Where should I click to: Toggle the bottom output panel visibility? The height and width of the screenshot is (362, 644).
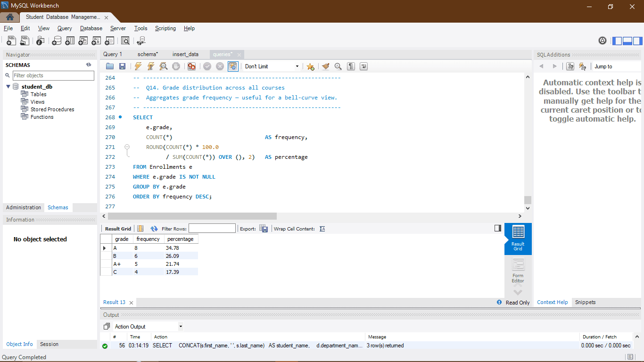point(627,41)
